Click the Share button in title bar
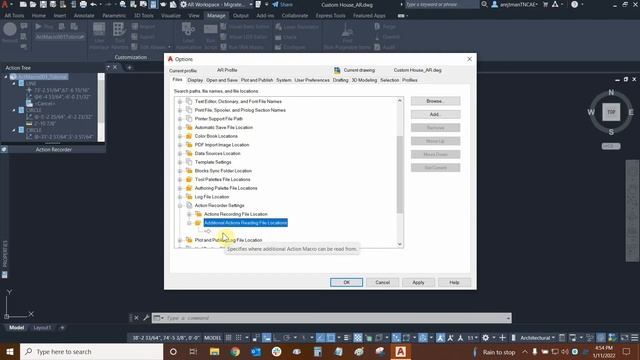Viewport: 640px width, 360px height. coord(282,4)
